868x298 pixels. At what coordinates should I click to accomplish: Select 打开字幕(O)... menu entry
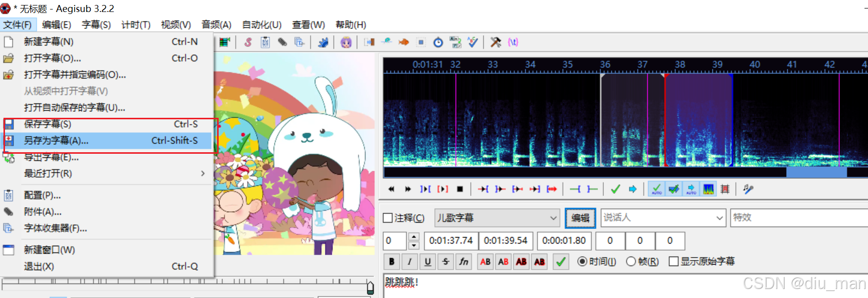pos(107,58)
